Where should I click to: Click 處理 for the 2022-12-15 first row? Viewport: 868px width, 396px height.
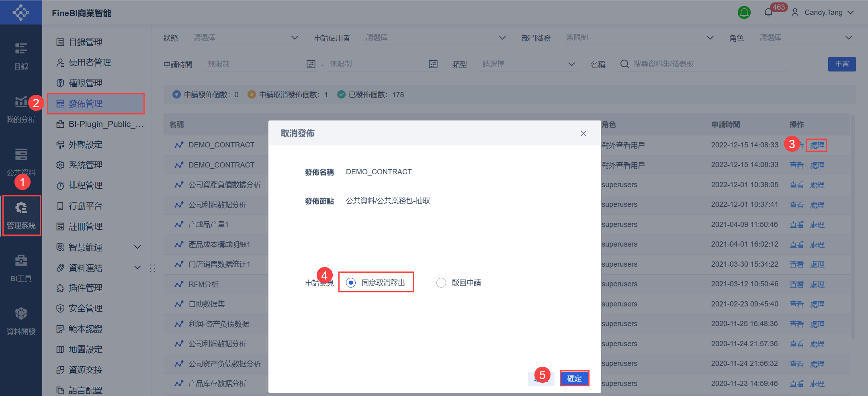(817, 145)
